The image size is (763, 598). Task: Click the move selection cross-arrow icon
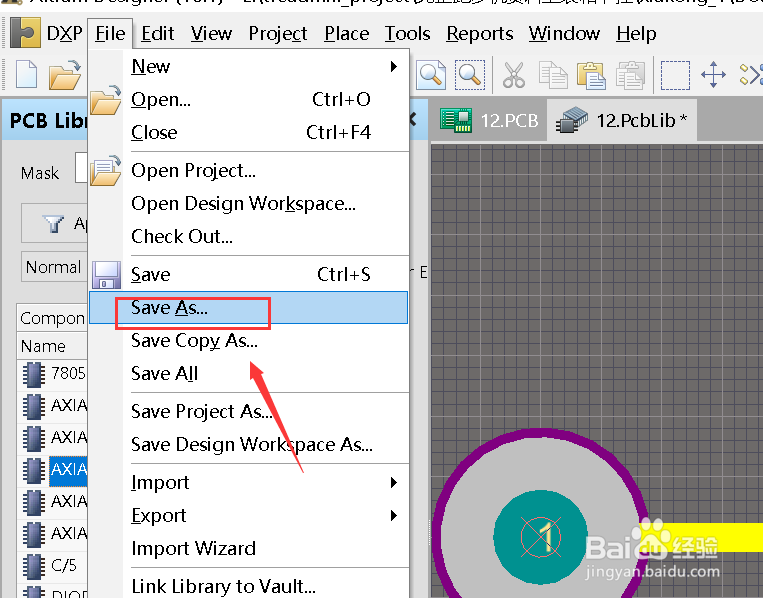[x=713, y=75]
